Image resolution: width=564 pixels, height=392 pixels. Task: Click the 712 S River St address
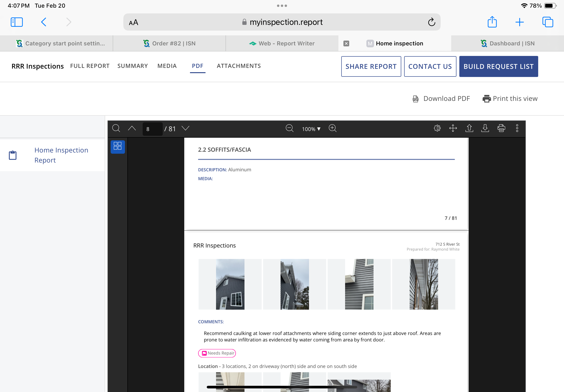[447, 244]
